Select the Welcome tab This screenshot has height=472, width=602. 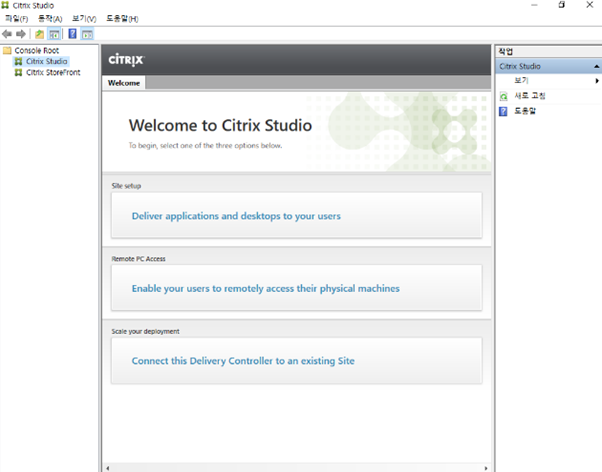pyautogui.click(x=124, y=83)
